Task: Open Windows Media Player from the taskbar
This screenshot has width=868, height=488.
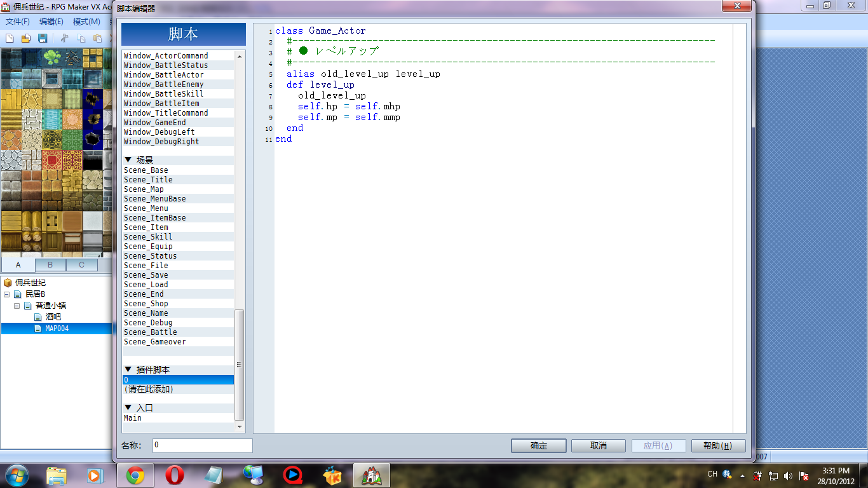Action: (96, 475)
